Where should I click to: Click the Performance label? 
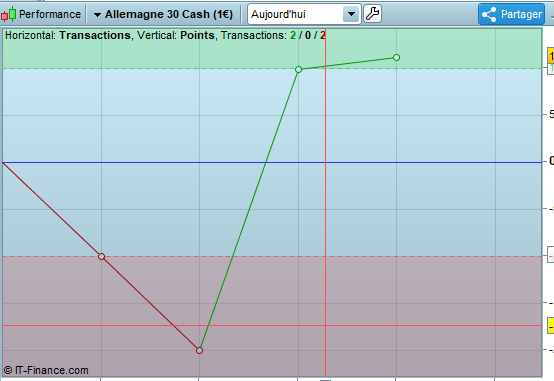tap(50, 14)
